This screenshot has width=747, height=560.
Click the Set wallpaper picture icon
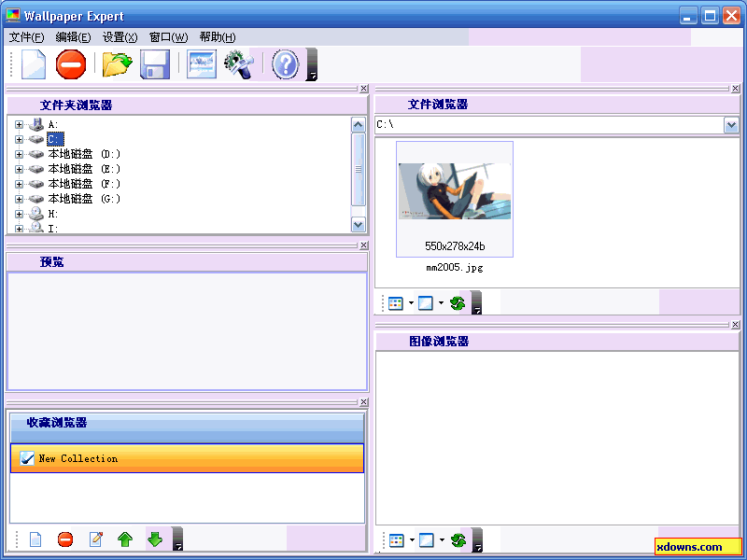(202, 64)
